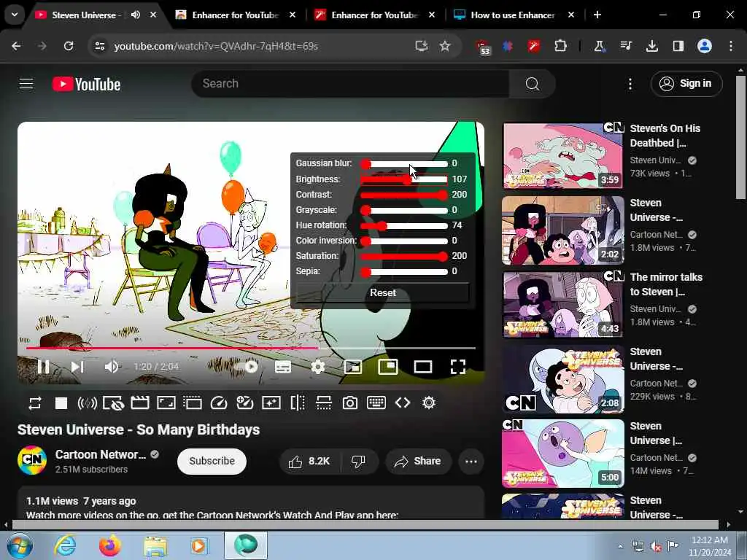Take a screenshot with camera icon
The width and height of the screenshot is (747, 560).
[350, 402]
